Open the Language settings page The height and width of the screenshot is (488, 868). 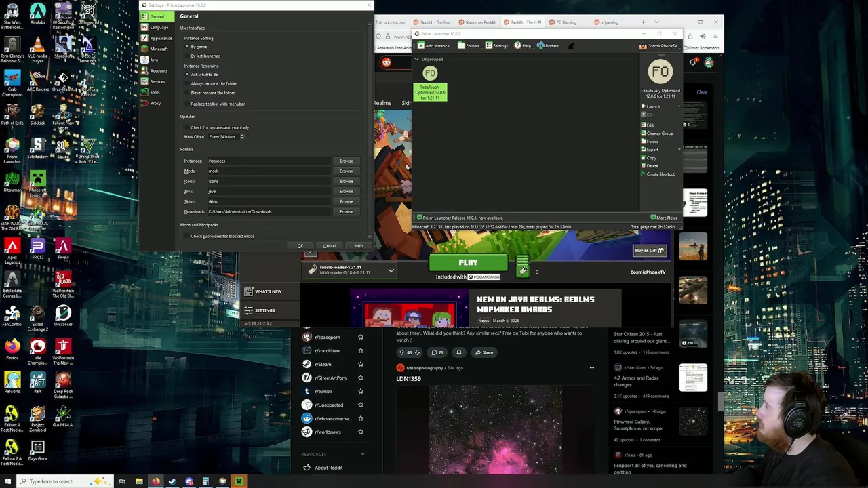(156, 27)
